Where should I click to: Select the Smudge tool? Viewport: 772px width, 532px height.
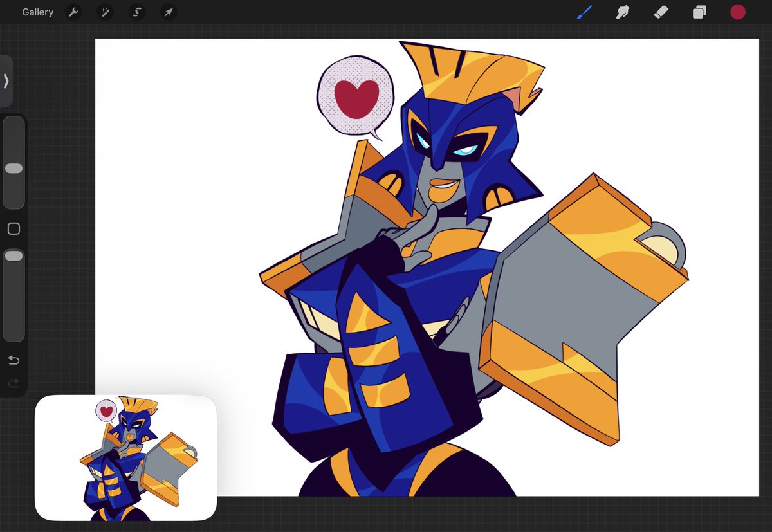coord(623,12)
